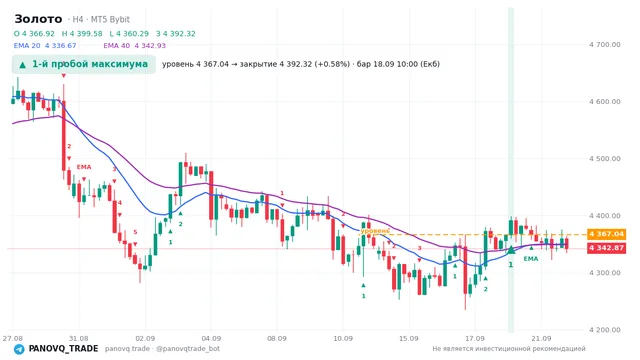Open the PANOVQ_TRADE channel name

63,349
